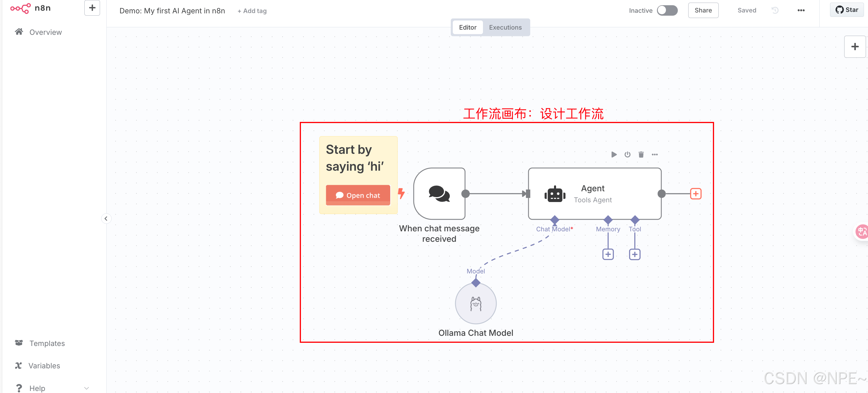Click the deactivate power icon above the Agent node
The image size is (868, 393).
[x=627, y=154]
